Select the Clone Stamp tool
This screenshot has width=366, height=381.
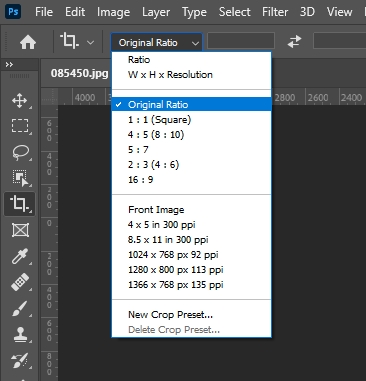[x=20, y=334]
